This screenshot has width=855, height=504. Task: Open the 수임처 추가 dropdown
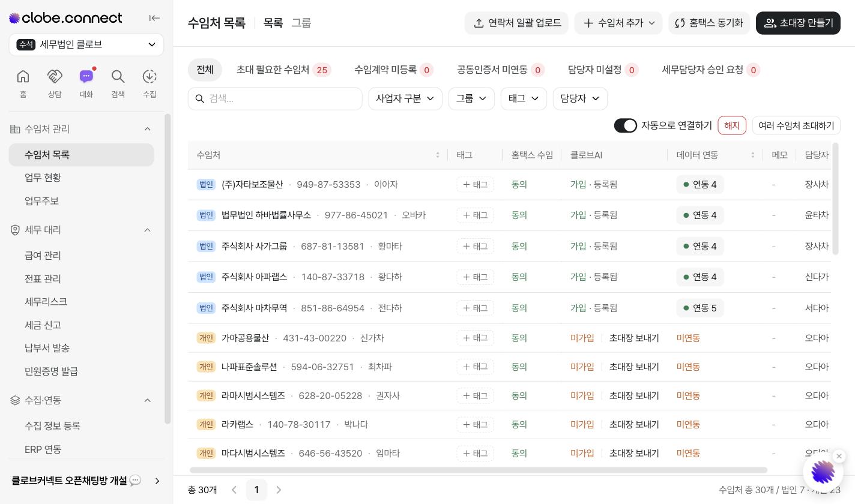click(618, 23)
